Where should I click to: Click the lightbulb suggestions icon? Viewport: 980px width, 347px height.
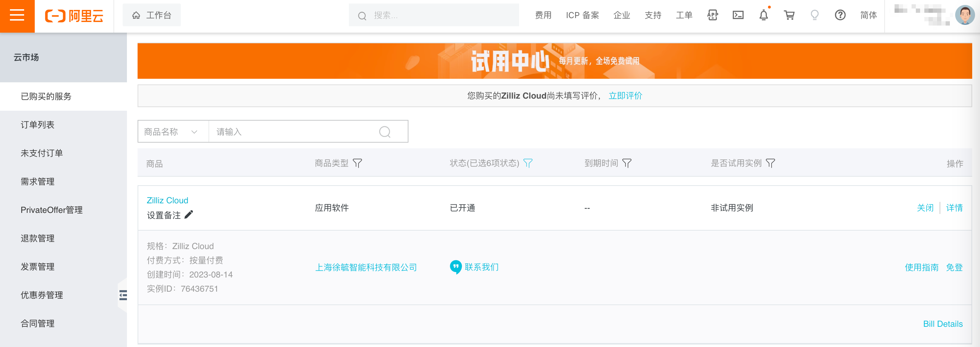coord(814,15)
